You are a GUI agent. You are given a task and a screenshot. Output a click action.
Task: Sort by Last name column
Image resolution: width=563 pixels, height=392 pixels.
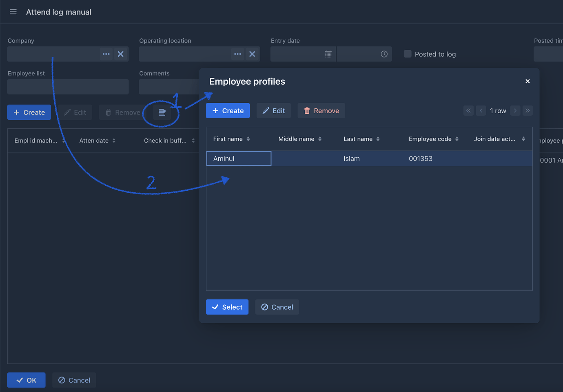pyautogui.click(x=361, y=139)
